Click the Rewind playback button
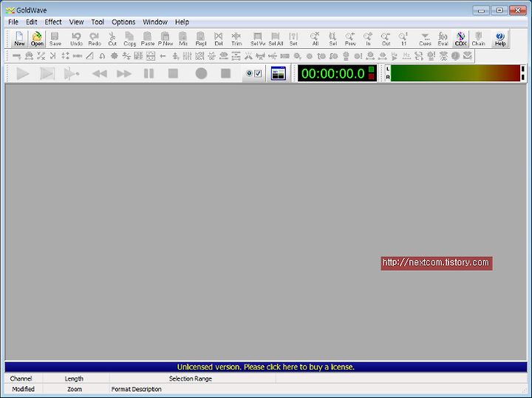Image resolution: width=532 pixels, height=398 pixels. point(100,73)
